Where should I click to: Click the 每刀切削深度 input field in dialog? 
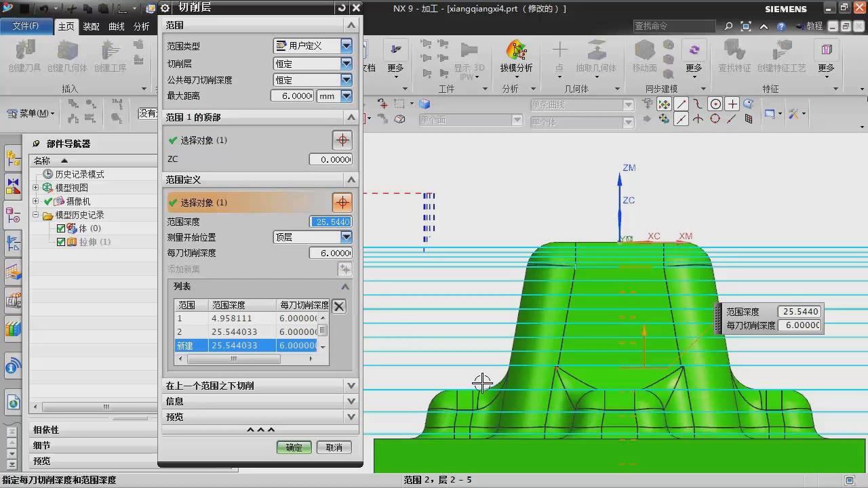pyautogui.click(x=330, y=253)
